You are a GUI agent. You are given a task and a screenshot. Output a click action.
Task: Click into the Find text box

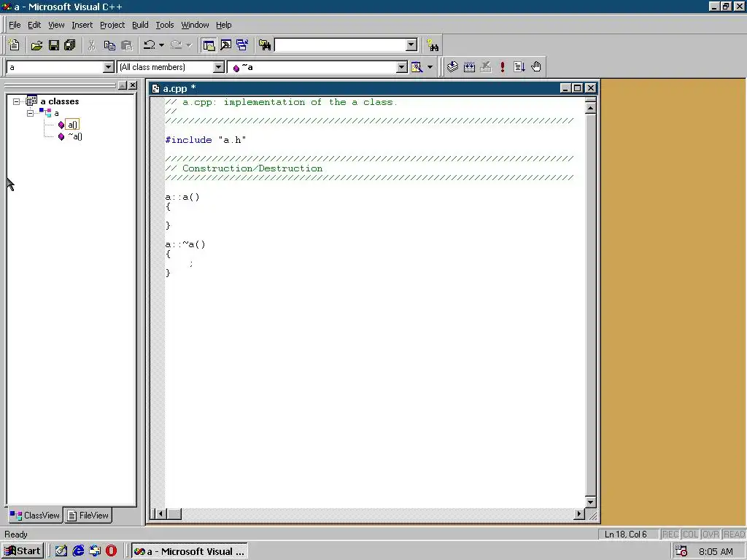coord(341,45)
